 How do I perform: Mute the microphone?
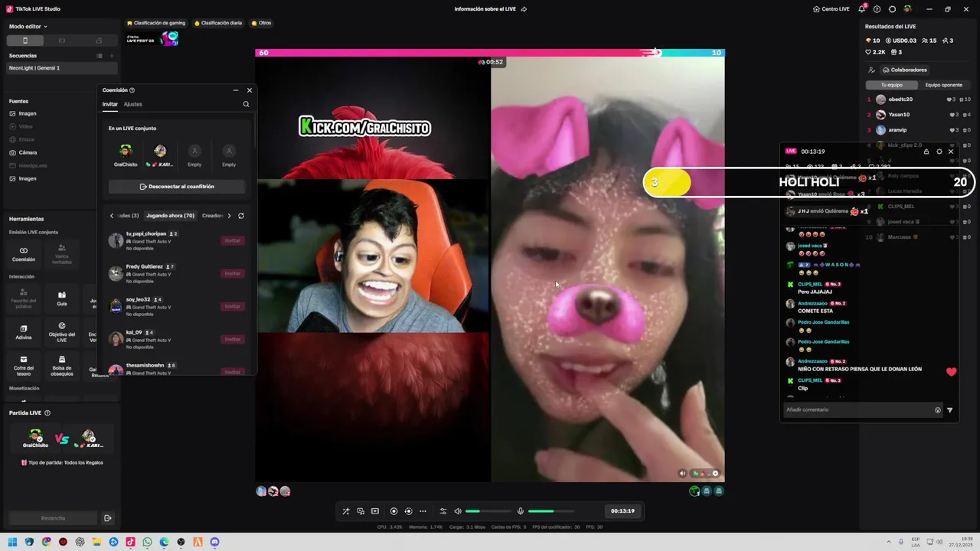[x=521, y=511]
